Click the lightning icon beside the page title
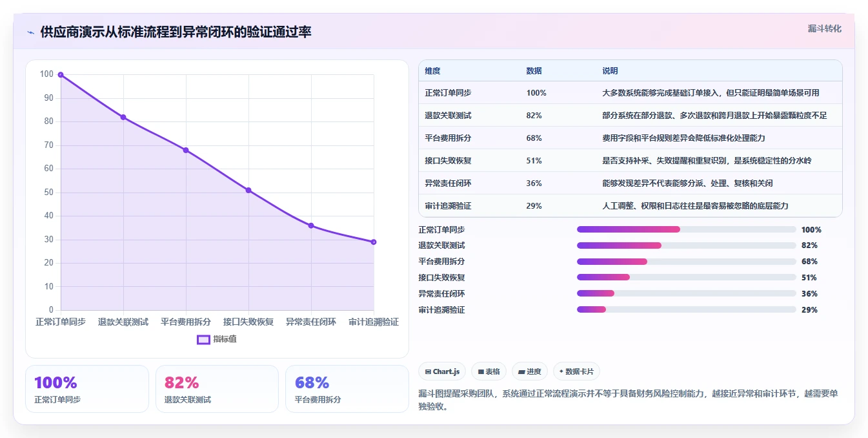Viewport: 868px width, 438px height. pos(31,32)
